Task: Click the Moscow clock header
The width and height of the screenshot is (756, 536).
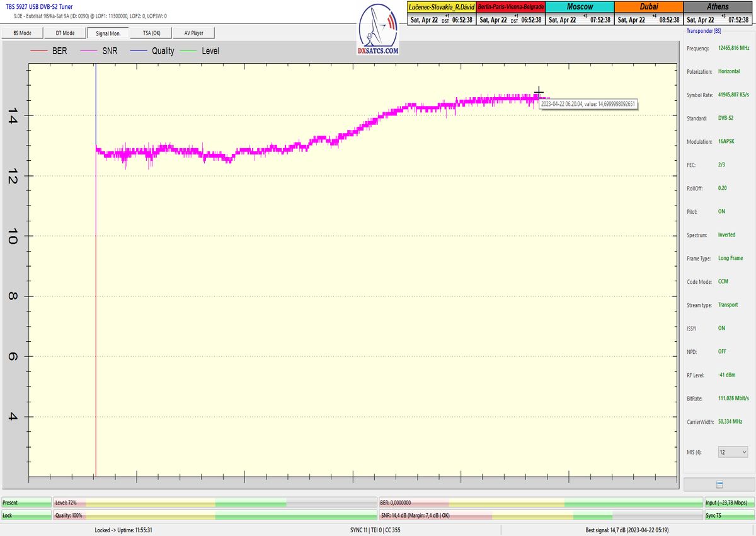Action: 579,6
